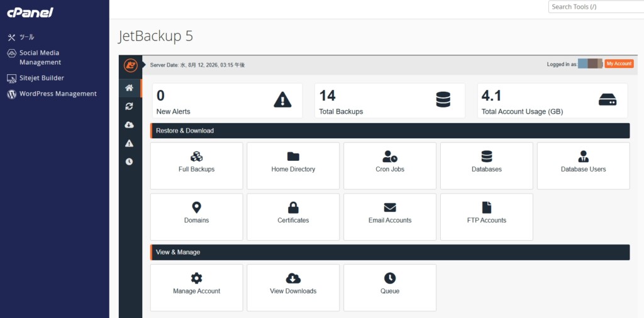Open the View Downloads tile
The image size is (644, 318).
click(293, 288)
